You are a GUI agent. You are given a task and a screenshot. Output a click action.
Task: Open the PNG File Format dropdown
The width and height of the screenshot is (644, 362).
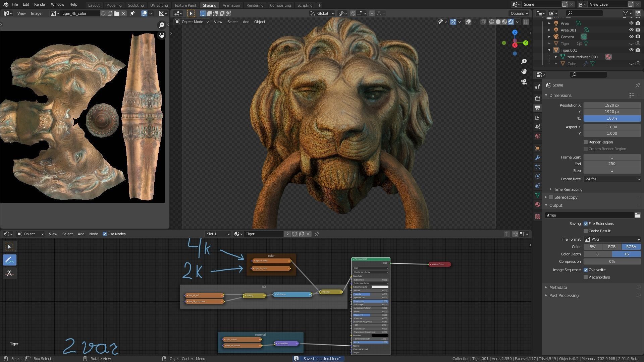612,239
